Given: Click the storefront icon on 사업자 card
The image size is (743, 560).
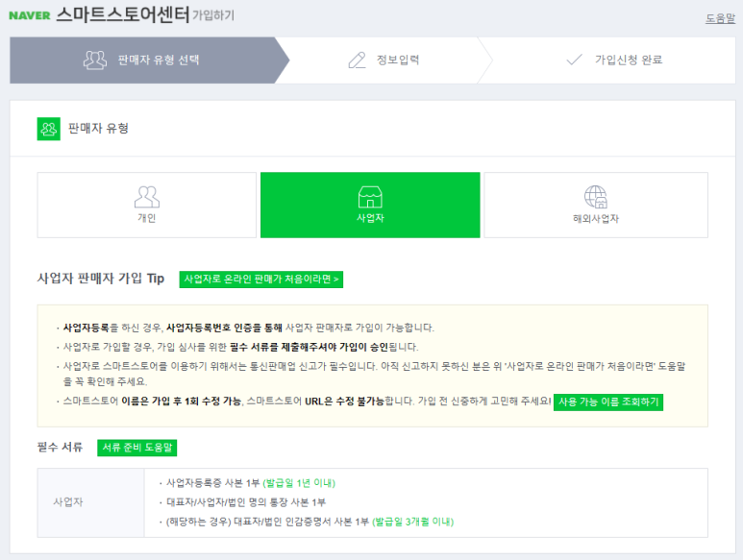Looking at the screenshot, I should click(370, 197).
